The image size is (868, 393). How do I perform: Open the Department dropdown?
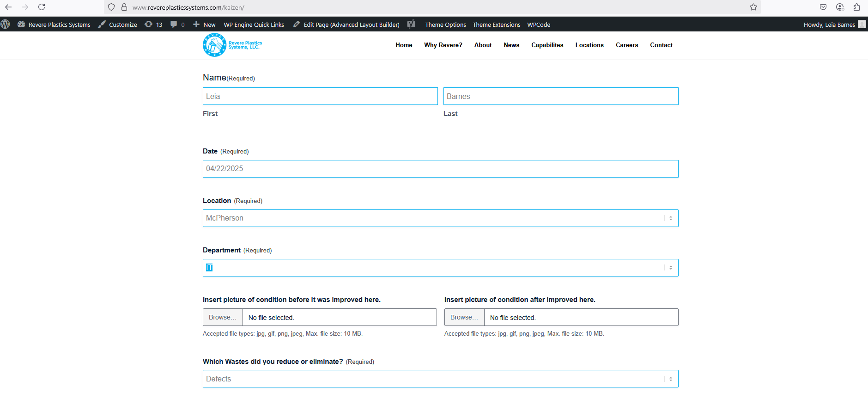coord(440,268)
